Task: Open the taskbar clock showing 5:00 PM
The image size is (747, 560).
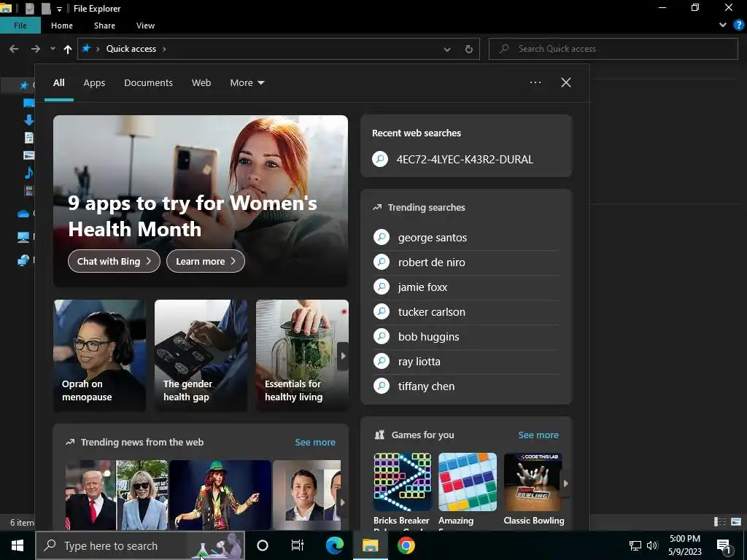Action: coord(684,545)
